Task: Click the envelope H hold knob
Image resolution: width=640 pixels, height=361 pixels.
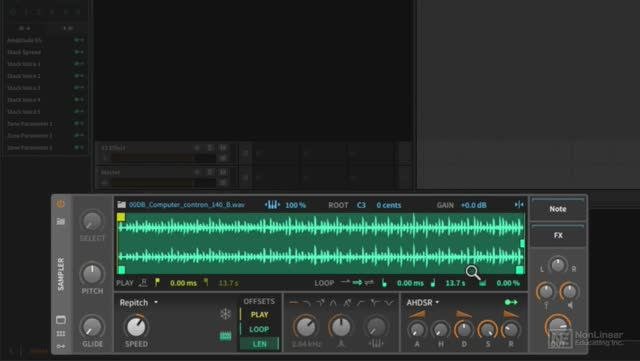Action: 440,329
